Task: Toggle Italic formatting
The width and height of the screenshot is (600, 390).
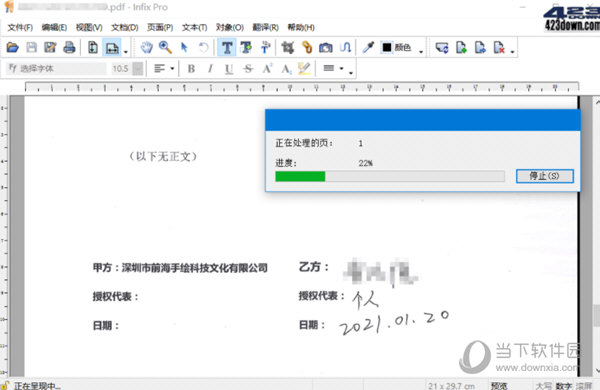Action: 210,69
